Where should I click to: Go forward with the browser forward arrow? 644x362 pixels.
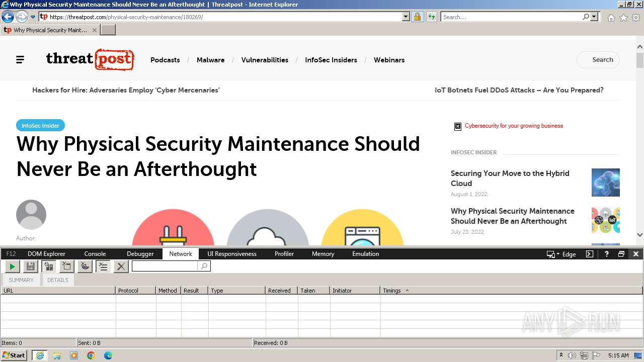point(21,17)
